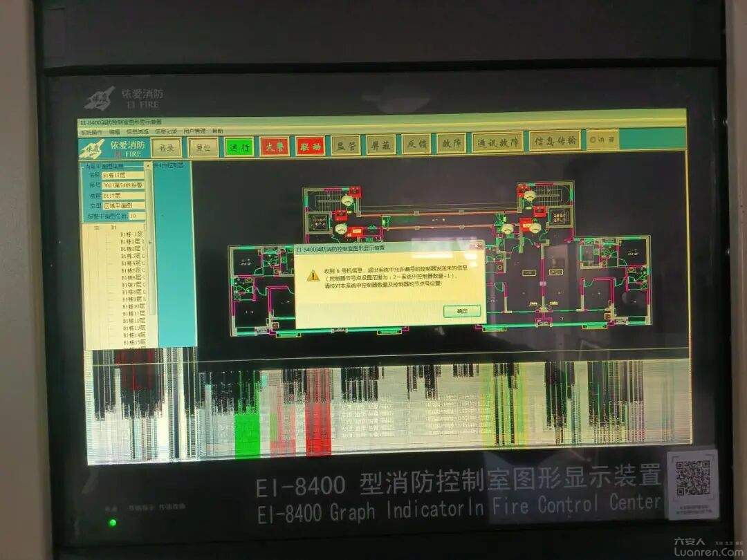This screenshot has width=747, height=560.
Task: Click the 信息传输 button
Action: pyautogui.click(x=555, y=140)
